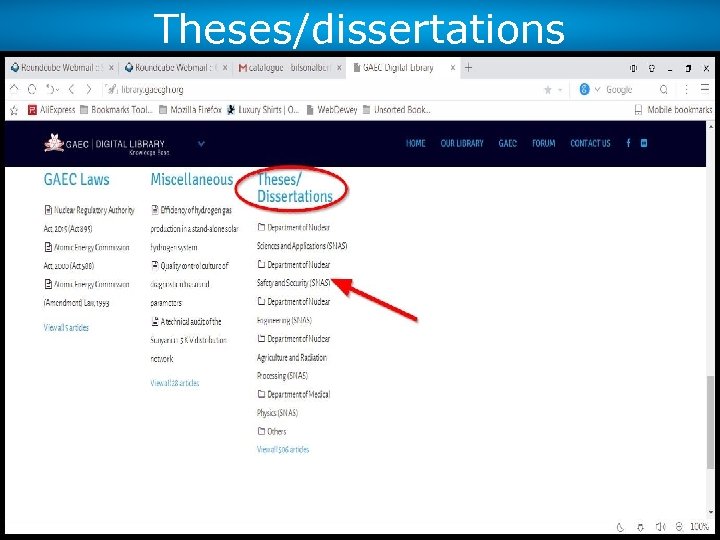Open the GAEC Laws heading
This screenshot has width=720, height=540.
point(77,180)
